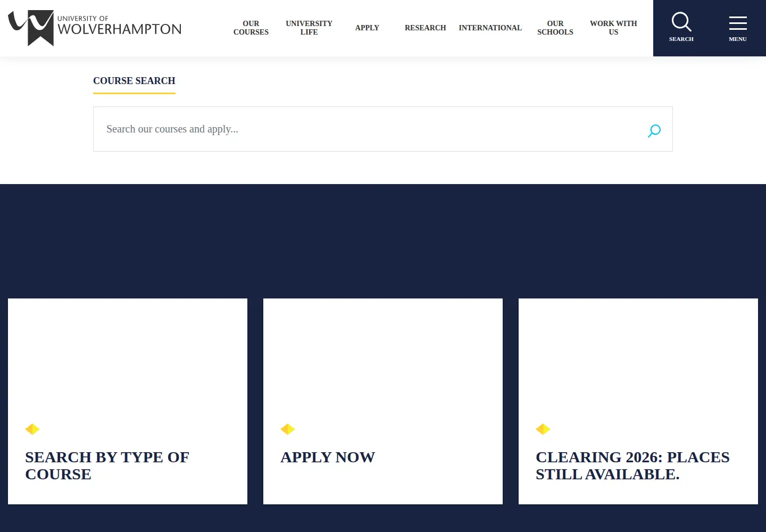Open 'Clearing 2026: Places still available' link
The height and width of the screenshot is (532, 766).
(632, 465)
